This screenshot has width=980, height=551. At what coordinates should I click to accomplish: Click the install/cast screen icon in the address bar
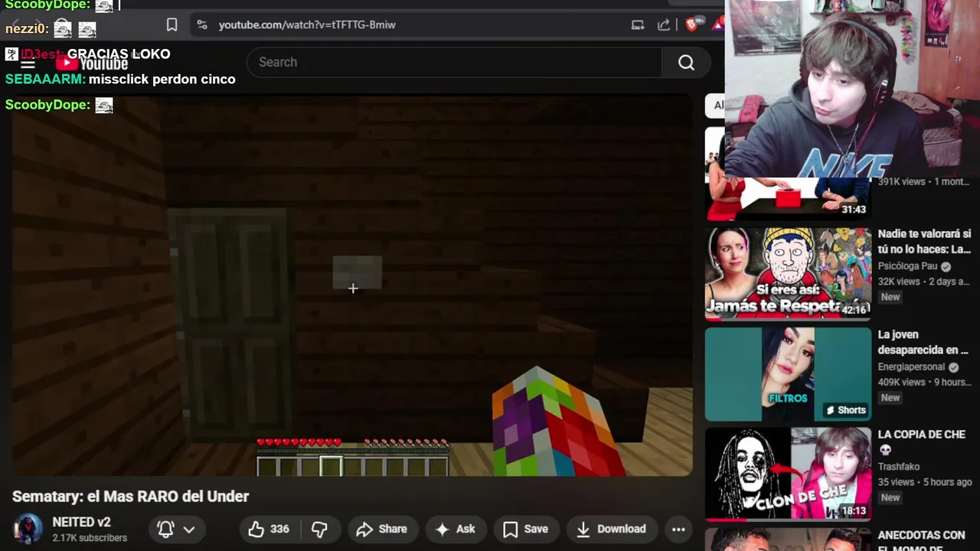pos(638,24)
